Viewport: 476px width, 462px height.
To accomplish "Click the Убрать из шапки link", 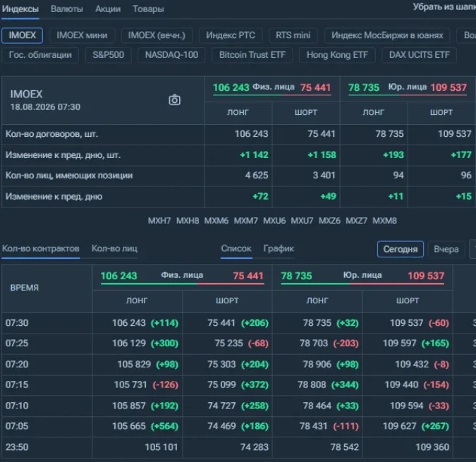I will 444,6.
